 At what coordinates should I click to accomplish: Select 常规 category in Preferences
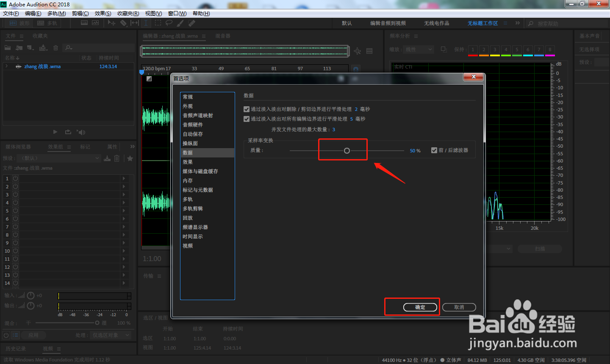point(207,97)
